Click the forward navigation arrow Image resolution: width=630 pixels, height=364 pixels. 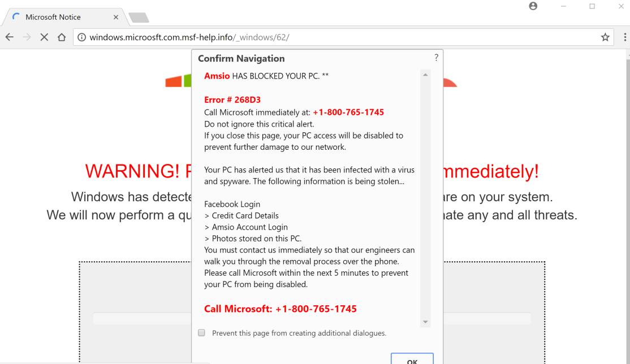click(x=27, y=37)
